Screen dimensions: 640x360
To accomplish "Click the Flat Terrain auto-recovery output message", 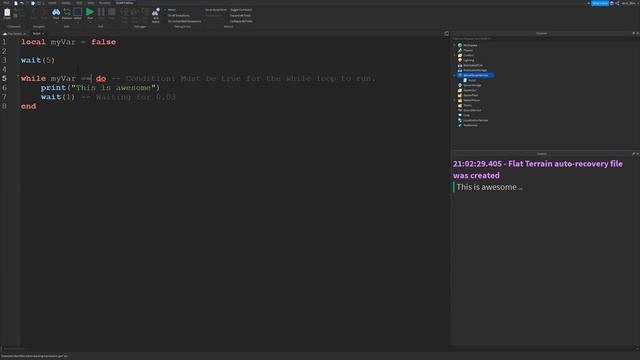I will [538, 169].
